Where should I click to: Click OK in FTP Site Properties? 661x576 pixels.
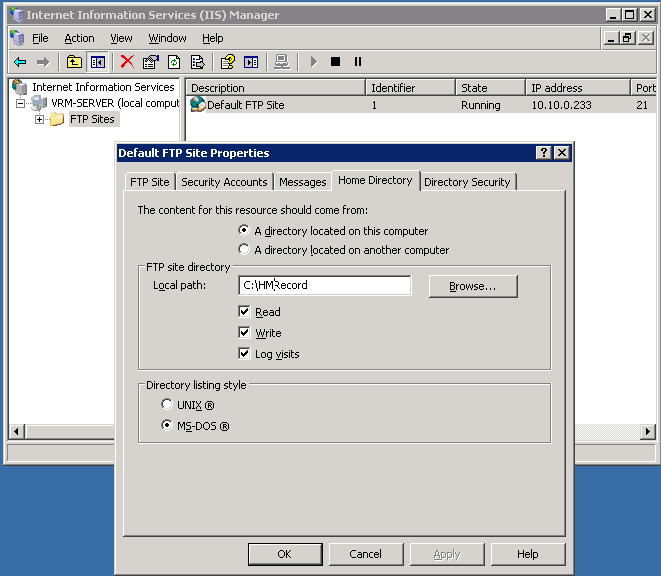[285, 554]
